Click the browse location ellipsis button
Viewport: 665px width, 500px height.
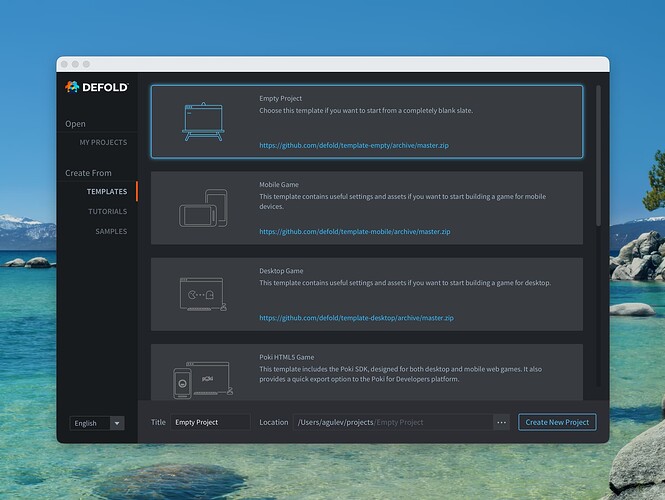pyautogui.click(x=502, y=422)
